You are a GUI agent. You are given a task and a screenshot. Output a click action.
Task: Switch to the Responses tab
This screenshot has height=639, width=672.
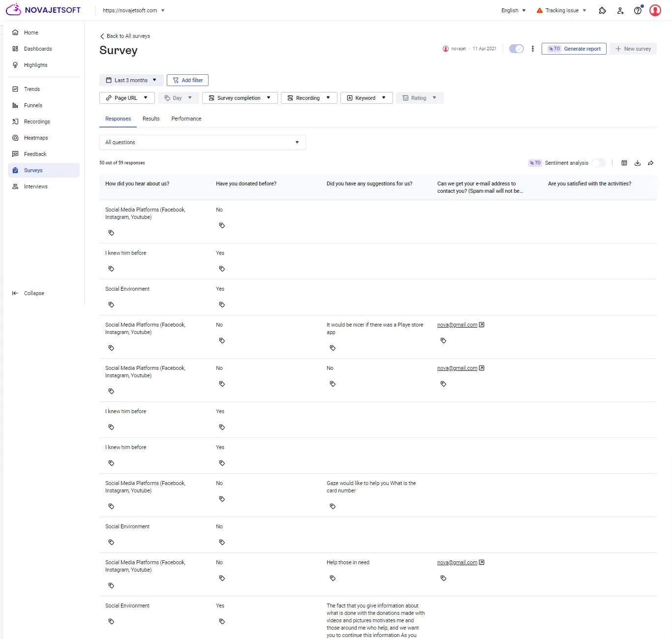coord(118,119)
